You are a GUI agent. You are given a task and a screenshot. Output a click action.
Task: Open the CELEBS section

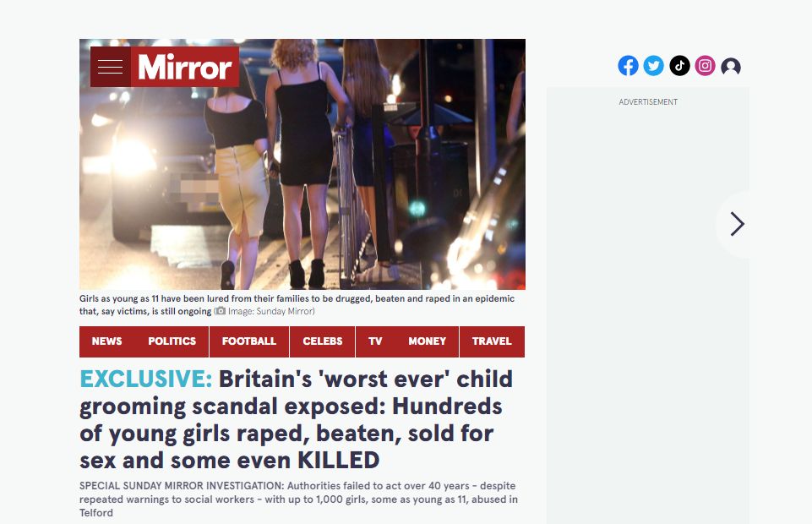click(323, 341)
